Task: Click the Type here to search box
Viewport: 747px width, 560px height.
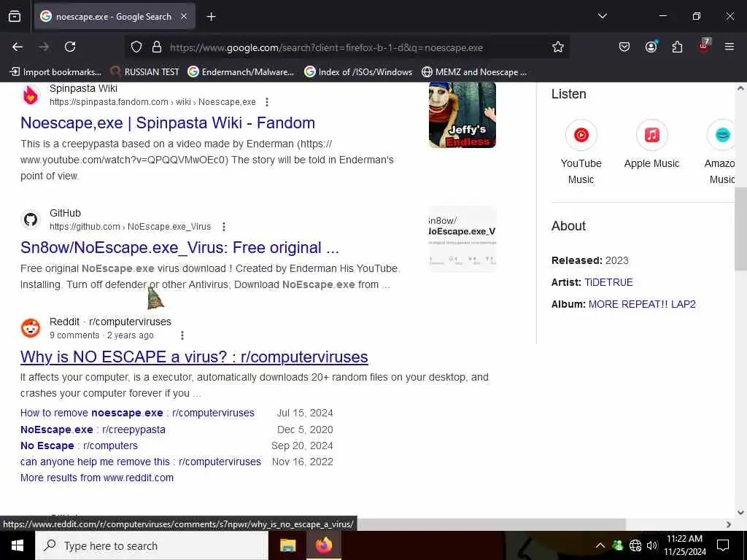Action: click(x=152, y=545)
